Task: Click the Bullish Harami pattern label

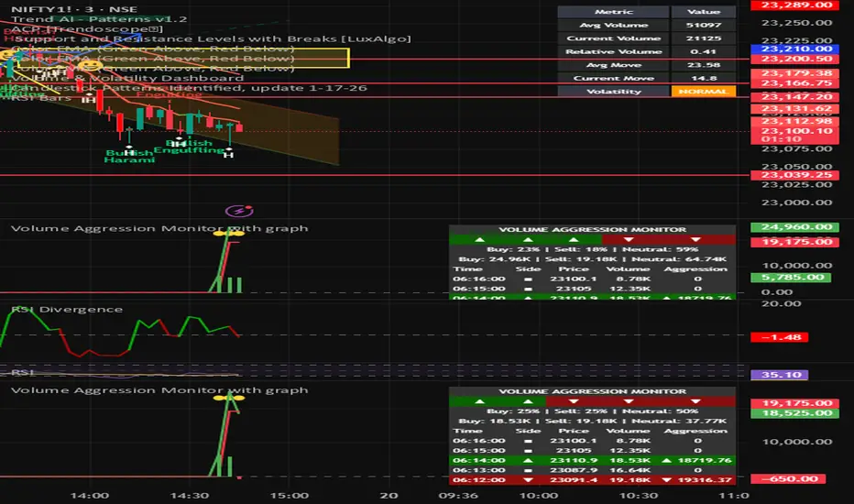Action: pyautogui.click(x=129, y=156)
